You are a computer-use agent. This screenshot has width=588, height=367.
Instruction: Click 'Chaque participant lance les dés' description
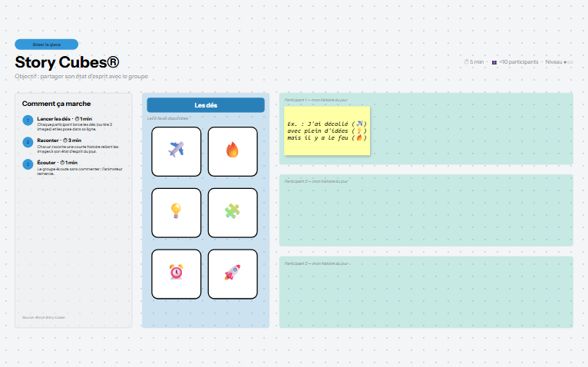[x=74, y=127]
